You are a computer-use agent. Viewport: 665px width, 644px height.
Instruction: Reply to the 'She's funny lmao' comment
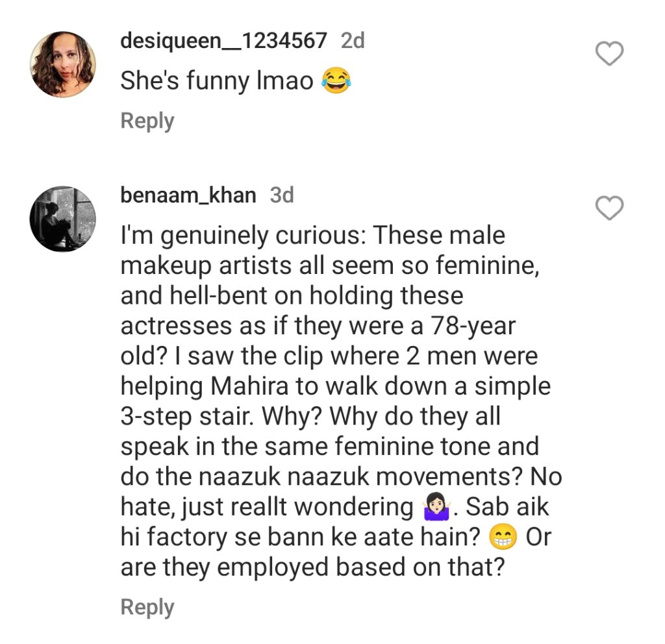pos(147,121)
